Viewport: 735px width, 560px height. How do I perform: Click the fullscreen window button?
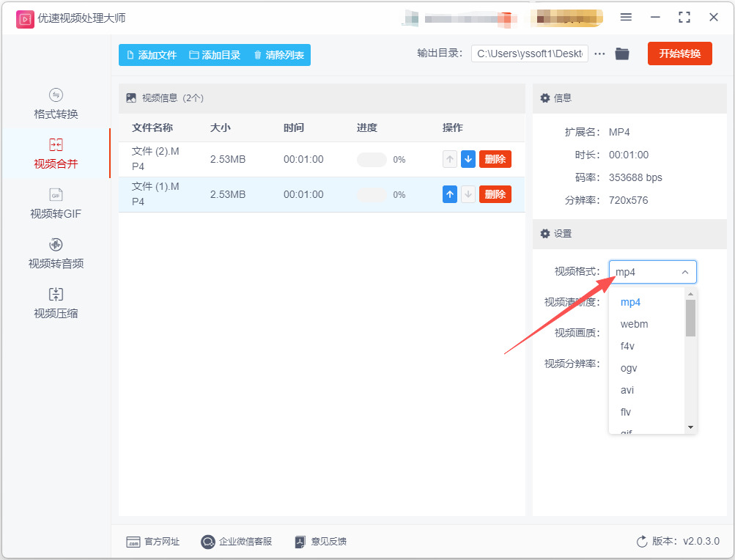pos(684,18)
